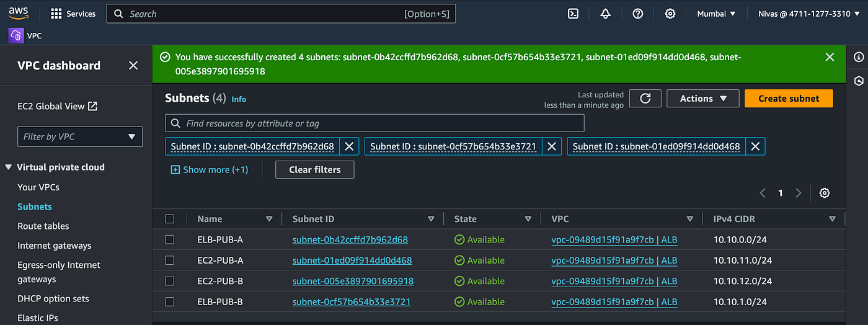Click Clear filters button
Image resolution: width=868 pixels, height=325 pixels.
point(315,169)
